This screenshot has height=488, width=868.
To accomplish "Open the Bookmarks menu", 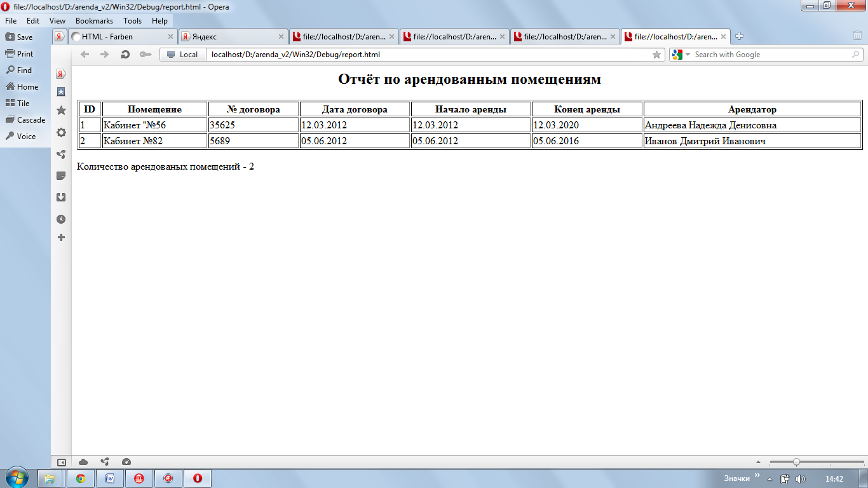I will (x=94, y=21).
